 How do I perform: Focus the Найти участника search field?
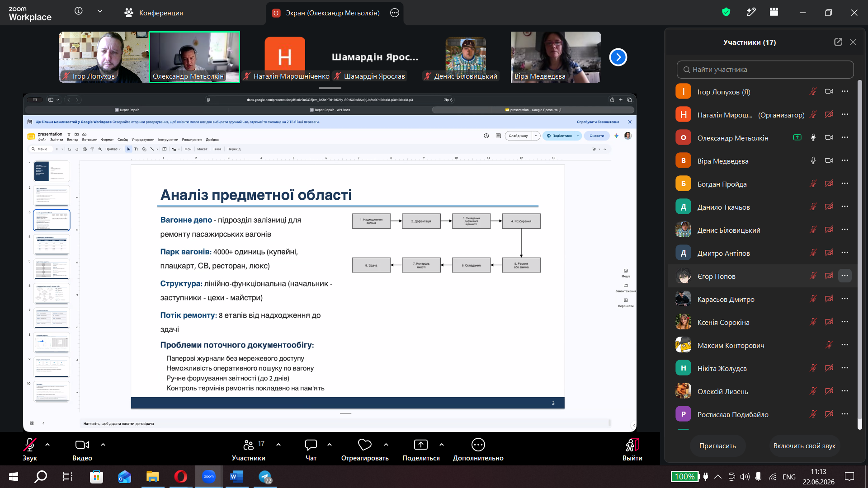point(765,70)
